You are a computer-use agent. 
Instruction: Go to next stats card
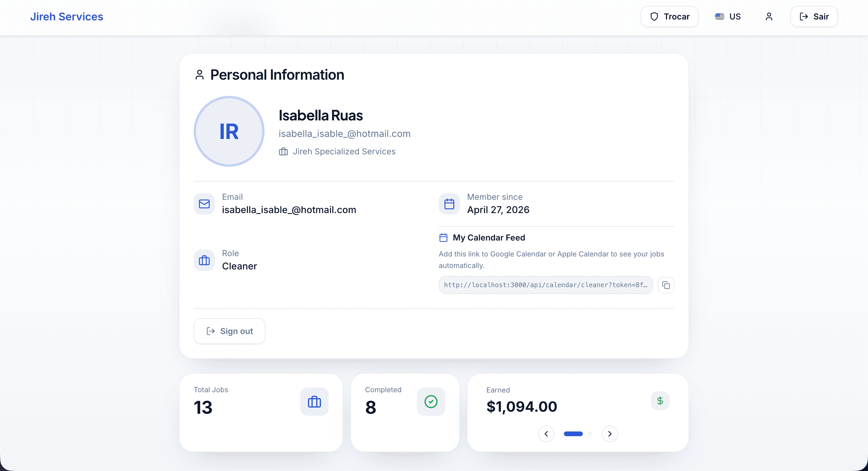610,434
